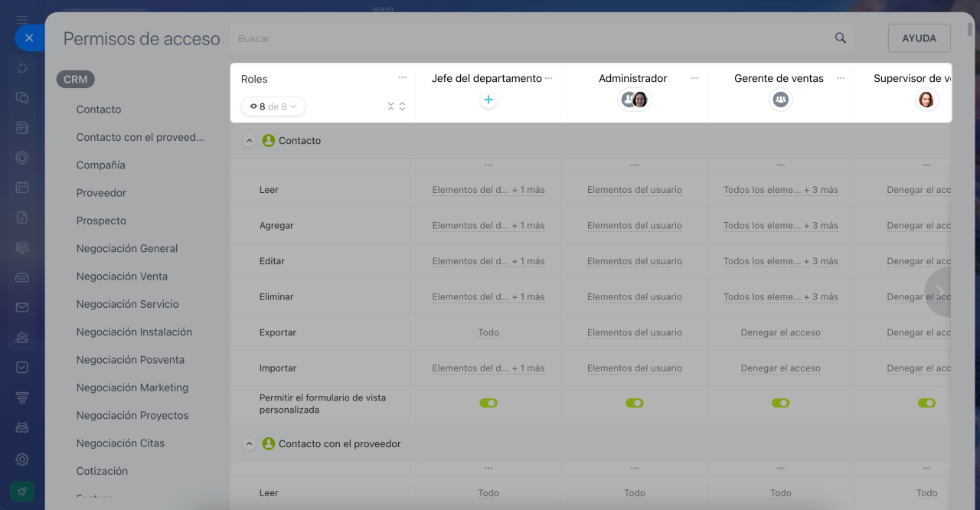Expand all sections using the Roles expand arrows
The height and width of the screenshot is (510, 980).
tap(403, 106)
